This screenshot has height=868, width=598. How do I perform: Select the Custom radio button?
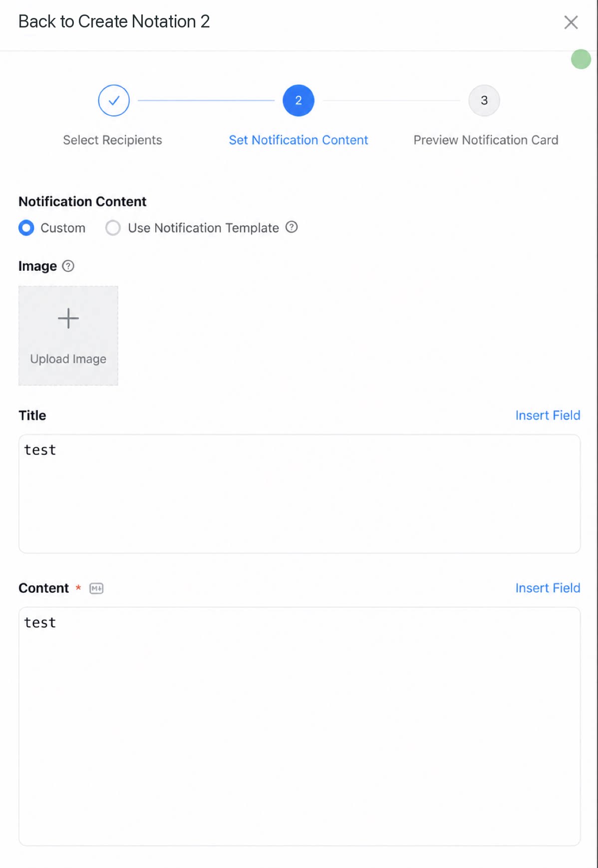tap(26, 228)
